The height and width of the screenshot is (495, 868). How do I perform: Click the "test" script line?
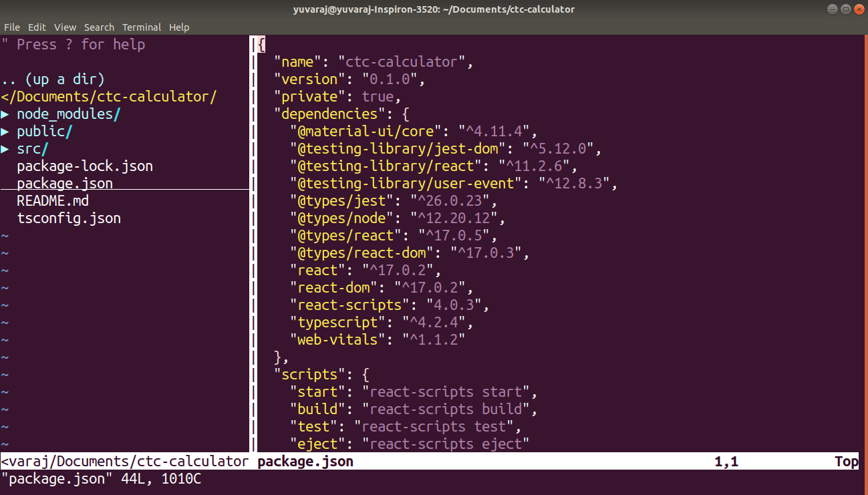point(406,427)
